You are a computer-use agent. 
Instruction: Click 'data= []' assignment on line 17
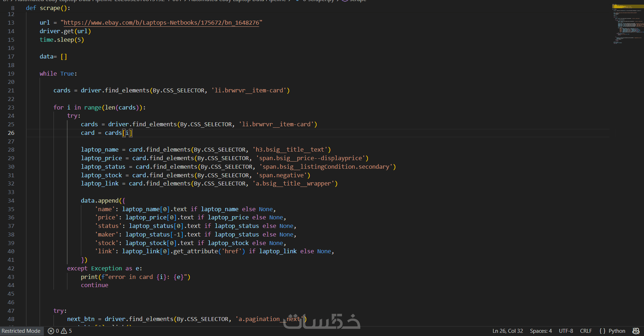pyautogui.click(x=53, y=56)
